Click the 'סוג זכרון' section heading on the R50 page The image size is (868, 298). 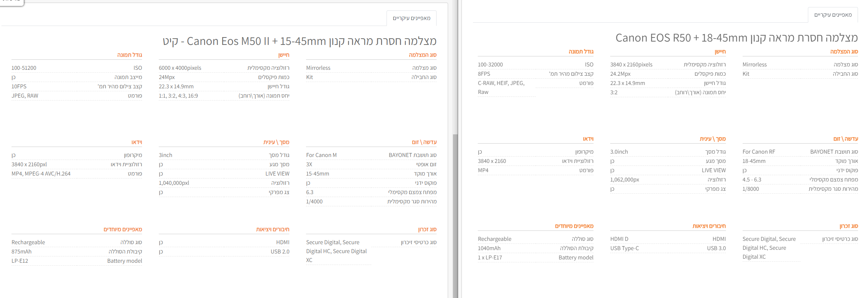pyautogui.click(x=849, y=226)
